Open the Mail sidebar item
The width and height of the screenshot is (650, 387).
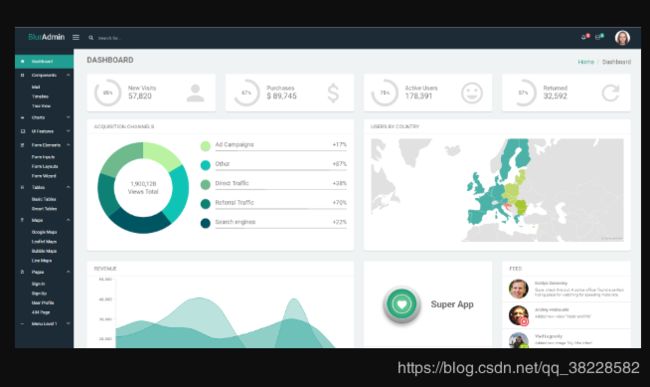[x=36, y=87]
